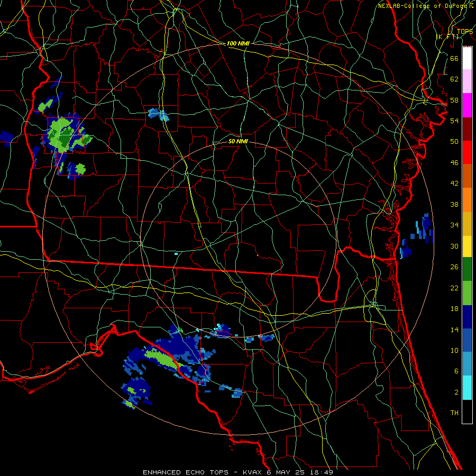Click the small round green echo below northwest cluster
The width and height of the screenshot is (476, 476).
tap(80, 169)
